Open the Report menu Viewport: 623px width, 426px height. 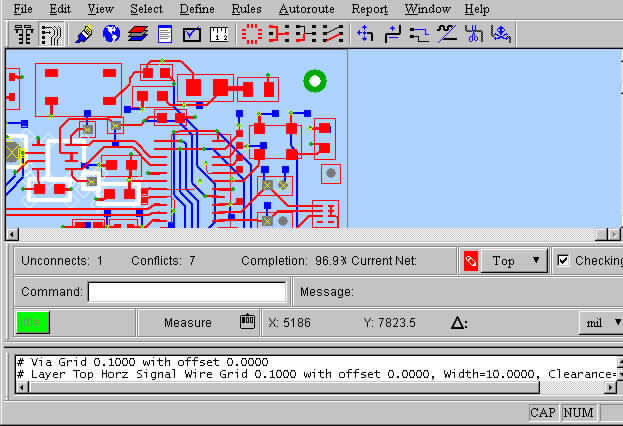pyautogui.click(x=370, y=9)
